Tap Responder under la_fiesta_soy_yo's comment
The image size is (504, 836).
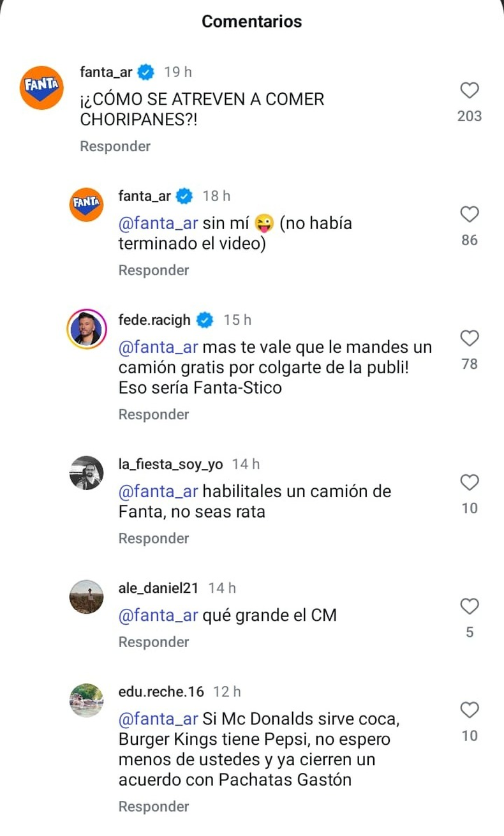154,539
